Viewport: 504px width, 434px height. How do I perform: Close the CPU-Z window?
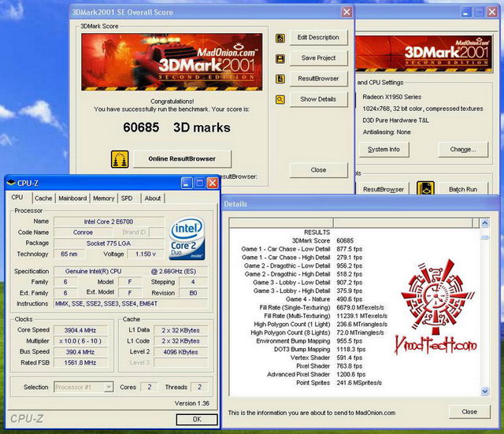(212, 183)
